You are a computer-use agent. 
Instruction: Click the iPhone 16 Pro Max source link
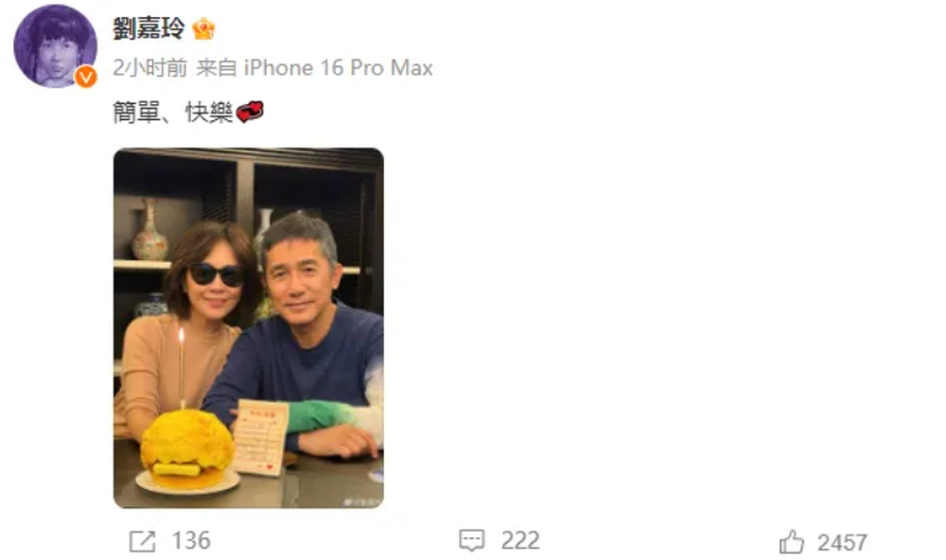coord(338,67)
